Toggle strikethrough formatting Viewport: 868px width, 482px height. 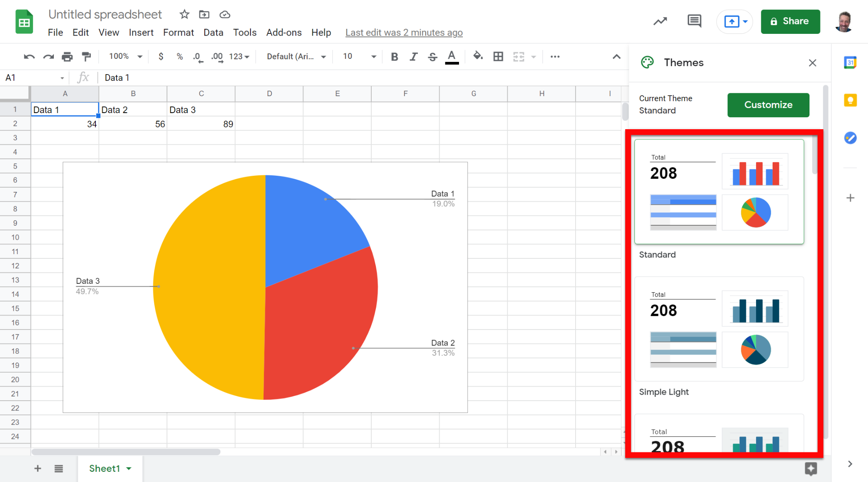[x=432, y=56]
